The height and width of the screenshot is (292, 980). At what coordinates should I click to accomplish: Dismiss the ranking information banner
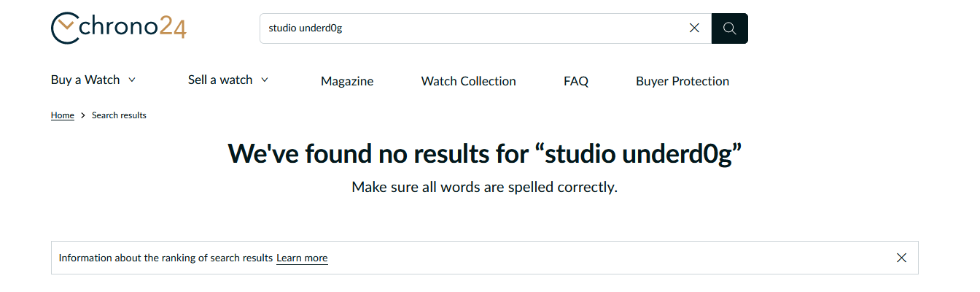(901, 258)
